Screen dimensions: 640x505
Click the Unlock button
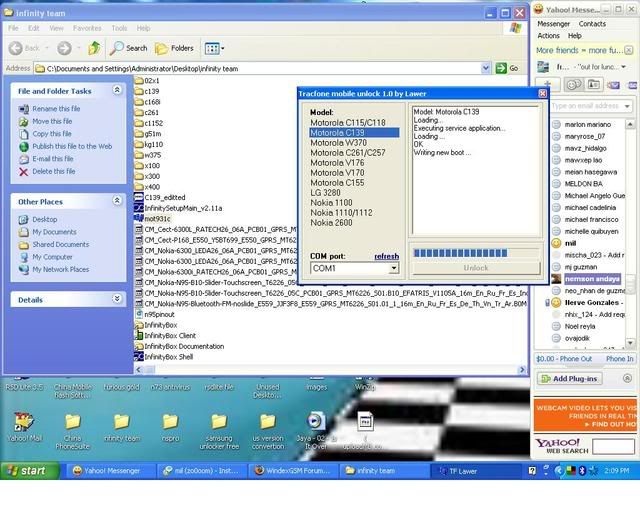(476, 268)
